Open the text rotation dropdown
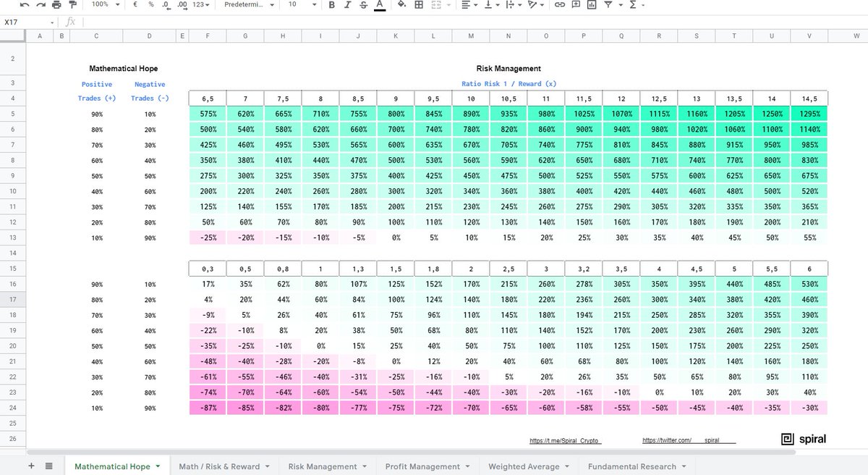 [x=535, y=4]
